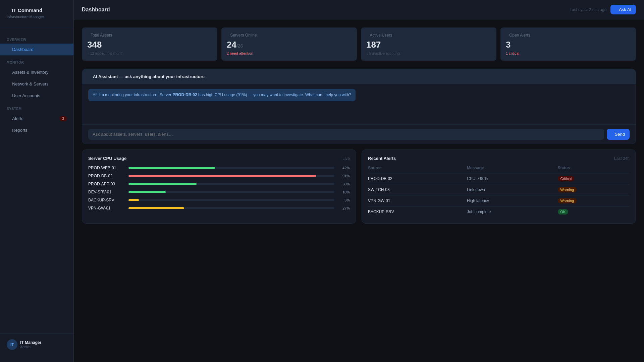Click the DEV-SRV-01 CPU bar
The image size is (644, 362).
(231, 192)
